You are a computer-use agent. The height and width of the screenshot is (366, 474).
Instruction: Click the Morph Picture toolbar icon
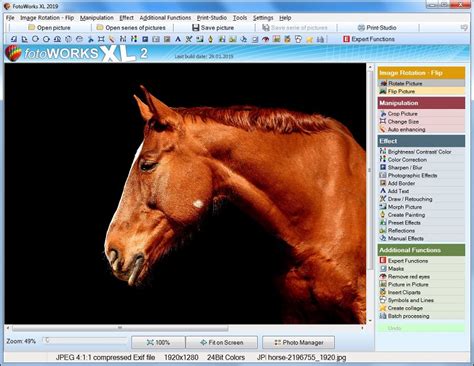pyautogui.click(x=200, y=39)
